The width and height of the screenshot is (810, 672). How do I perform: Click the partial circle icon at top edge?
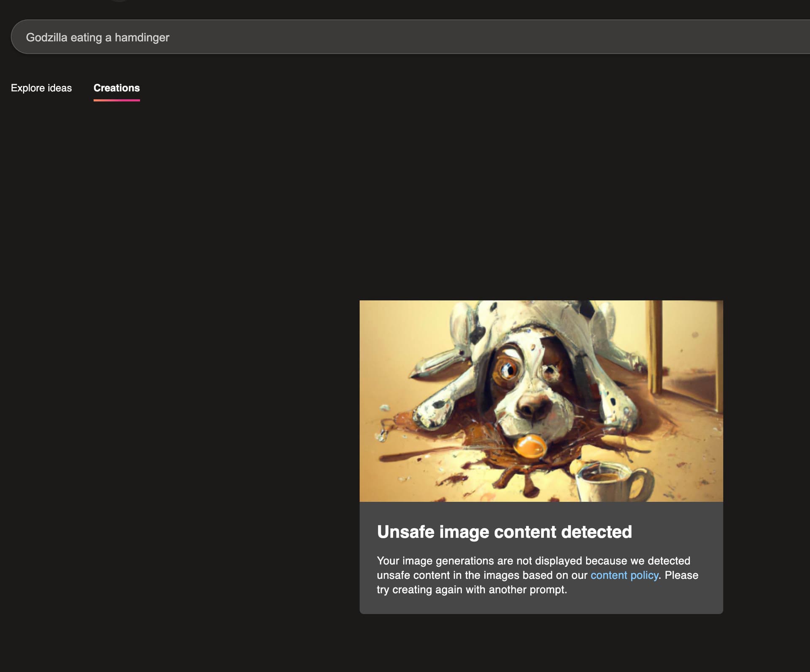coord(119,1)
